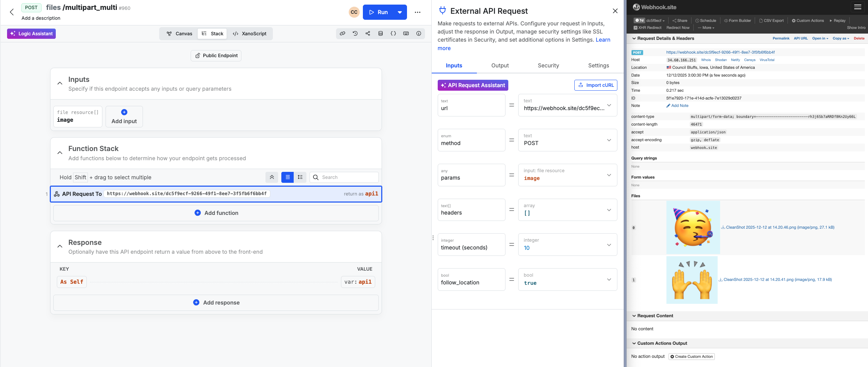Collapse all functions with double-arrow toggle

272,177
